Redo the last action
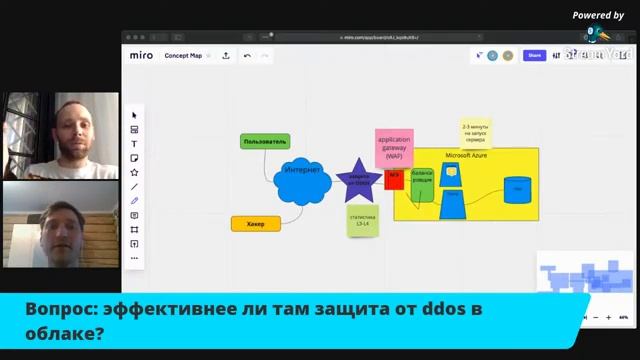 coord(265,56)
